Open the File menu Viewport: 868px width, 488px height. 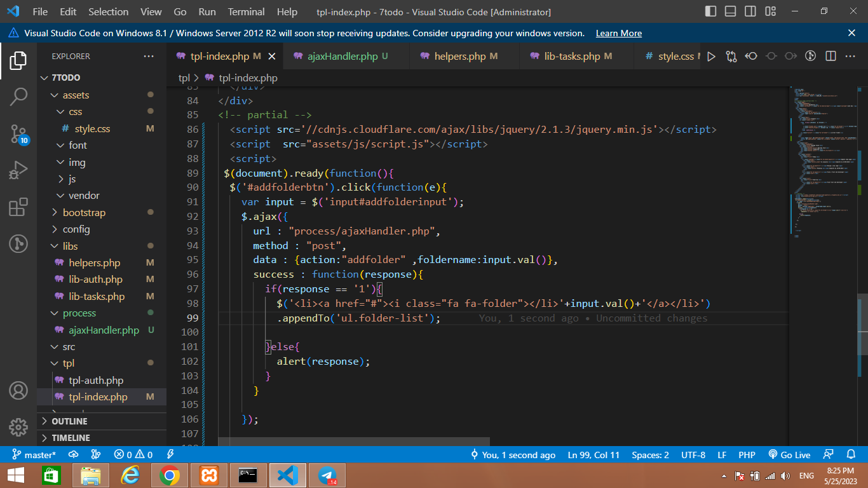pos(40,11)
